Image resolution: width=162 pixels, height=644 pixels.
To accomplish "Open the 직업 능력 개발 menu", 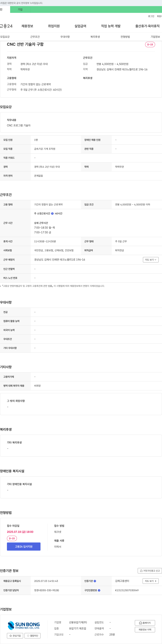I will [111, 26].
